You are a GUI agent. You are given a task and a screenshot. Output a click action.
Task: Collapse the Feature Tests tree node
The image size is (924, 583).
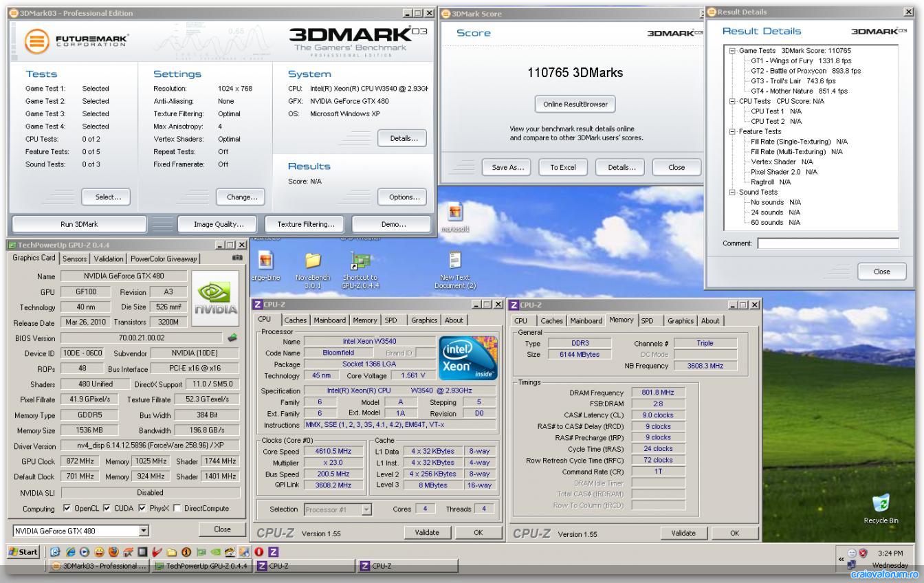(x=732, y=131)
